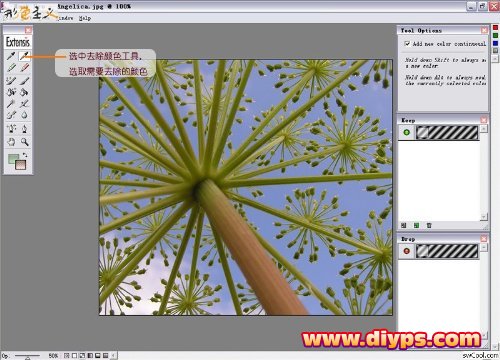Click second view mode square icon
Image resolution: width=500 pixels, height=360 pixels.
(74, 356)
